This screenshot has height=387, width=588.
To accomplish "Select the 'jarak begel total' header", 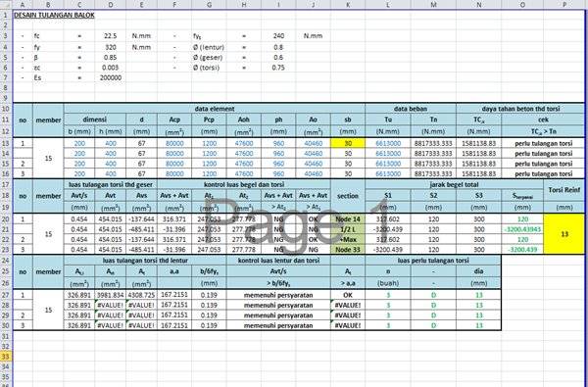I will [x=454, y=184].
